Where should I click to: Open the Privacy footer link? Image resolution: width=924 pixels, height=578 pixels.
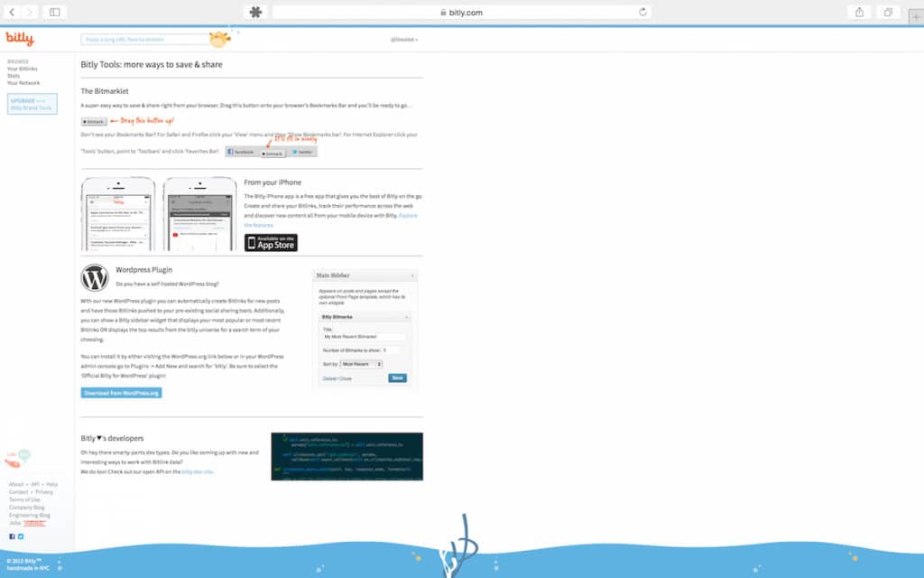pyautogui.click(x=44, y=492)
